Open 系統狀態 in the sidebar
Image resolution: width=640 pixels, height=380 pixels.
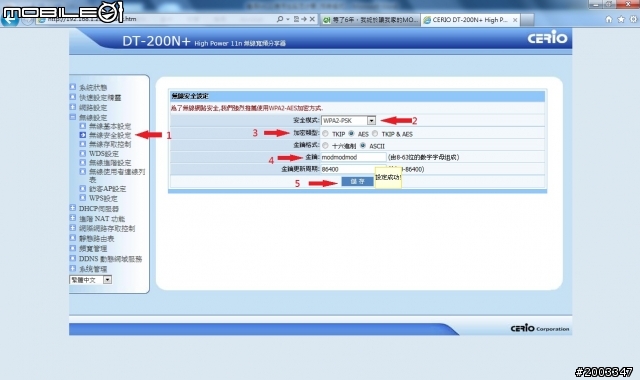point(93,87)
